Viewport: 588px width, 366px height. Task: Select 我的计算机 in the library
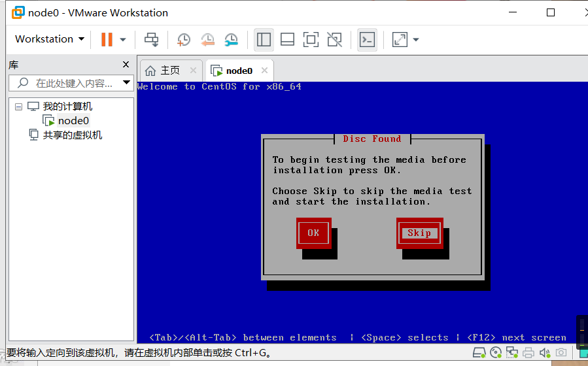(67, 107)
